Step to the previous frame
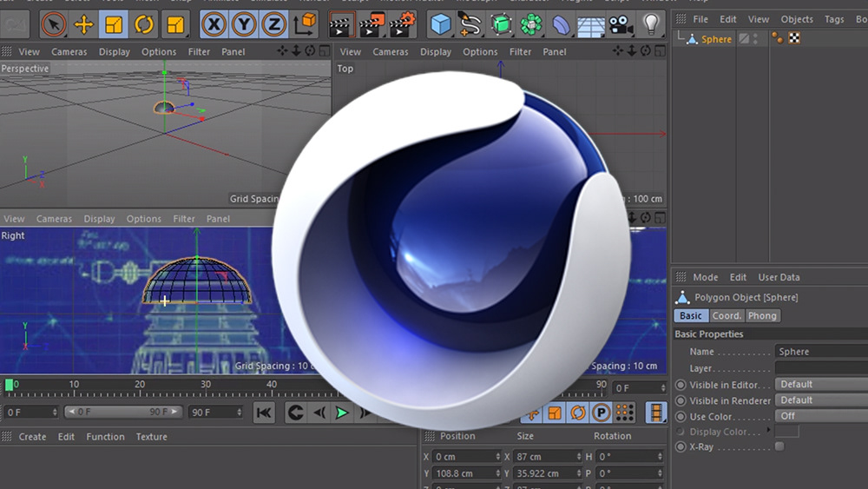The image size is (868, 489). tap(319, 413)
